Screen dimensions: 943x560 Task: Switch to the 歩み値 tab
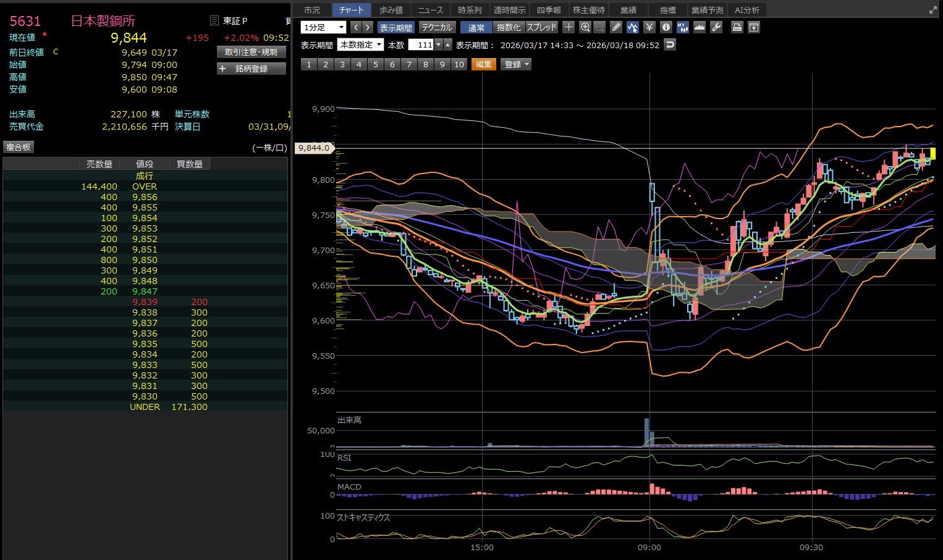[391, 10]
